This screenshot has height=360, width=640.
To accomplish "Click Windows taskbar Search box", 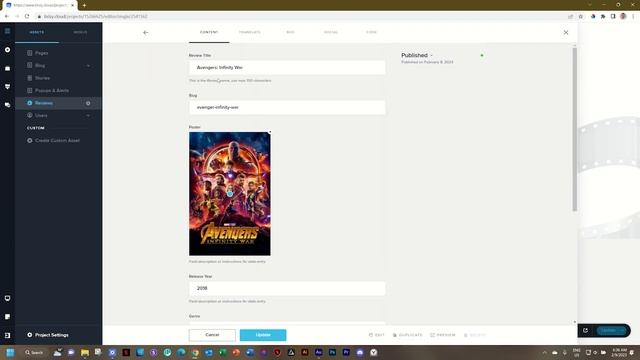I will coord(34,352).
